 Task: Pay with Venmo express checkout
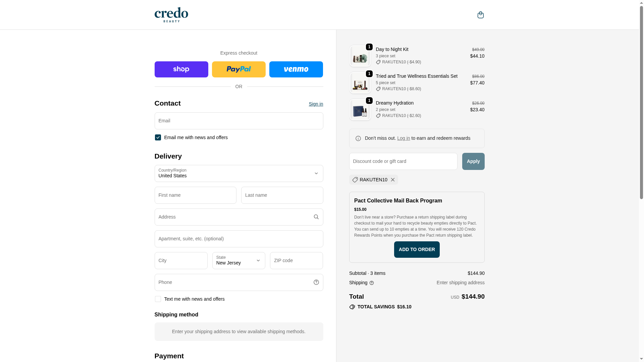coord(296,69)
